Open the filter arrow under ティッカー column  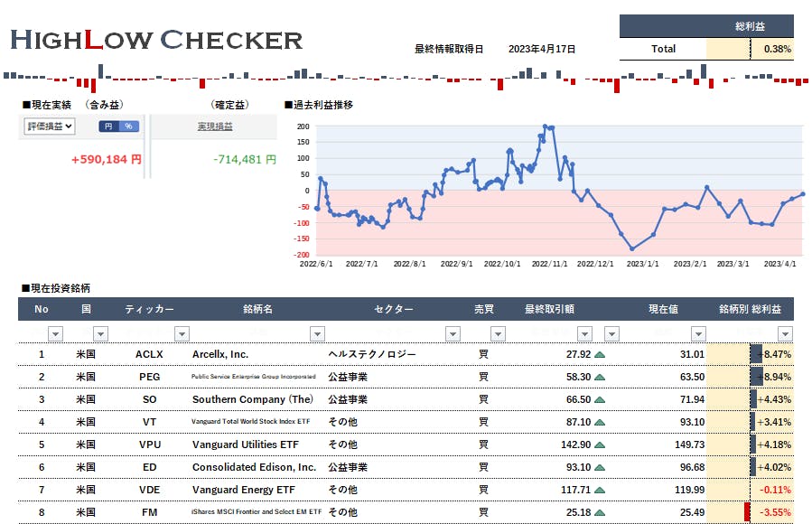[x=182, y=333]
